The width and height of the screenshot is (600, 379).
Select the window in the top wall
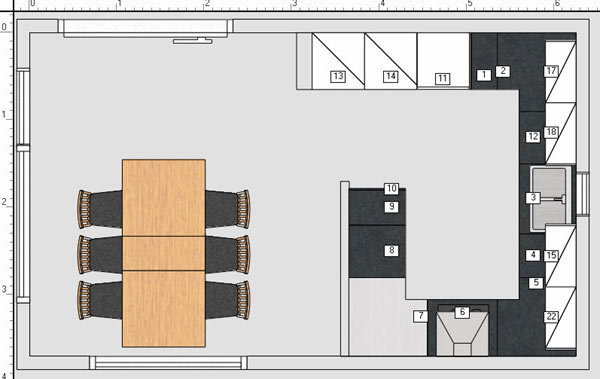[145, 28]
